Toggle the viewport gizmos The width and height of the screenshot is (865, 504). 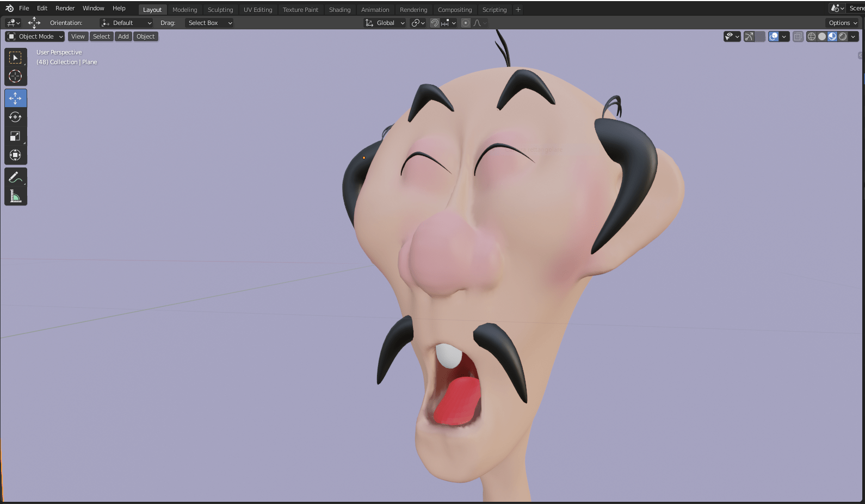coord(749,36)
